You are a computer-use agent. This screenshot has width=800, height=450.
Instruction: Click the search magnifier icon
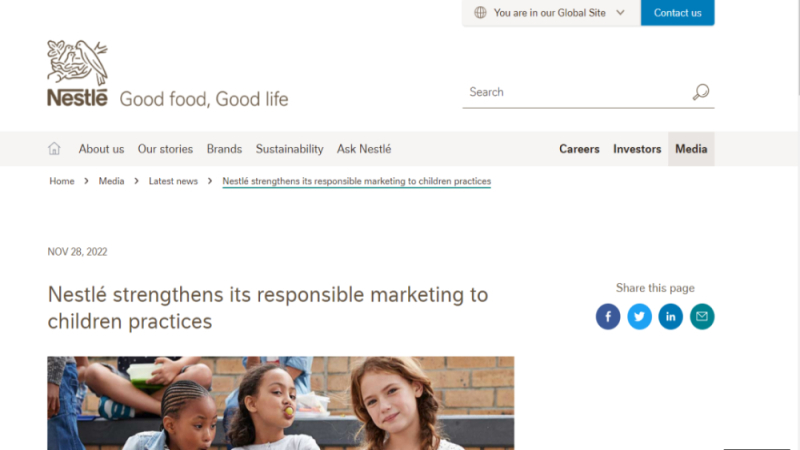click(x=701, y=92)
